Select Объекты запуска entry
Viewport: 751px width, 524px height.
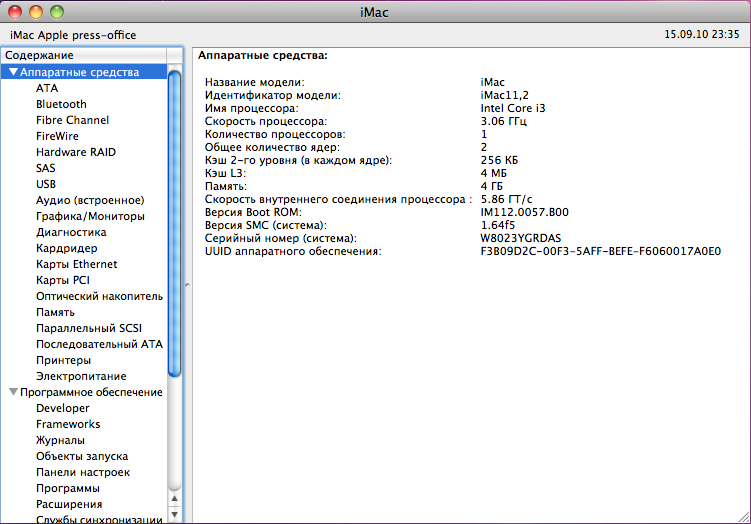point(82,456)
